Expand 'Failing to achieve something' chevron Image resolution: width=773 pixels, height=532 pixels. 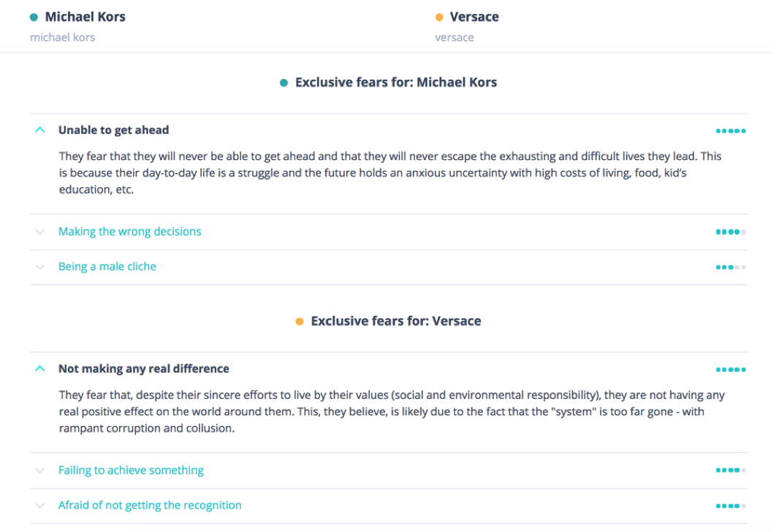[40, 471]
